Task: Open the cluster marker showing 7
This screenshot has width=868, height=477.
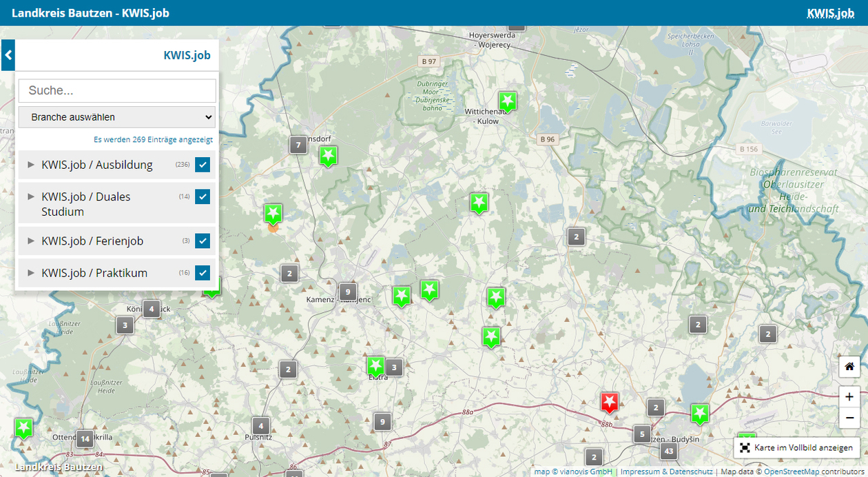Action: coord(298,145)
